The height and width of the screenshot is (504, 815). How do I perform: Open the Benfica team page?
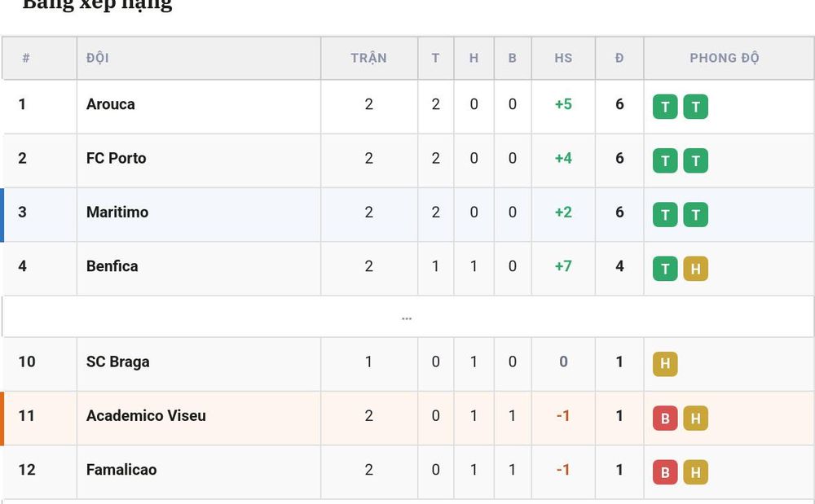click(112, 266)
